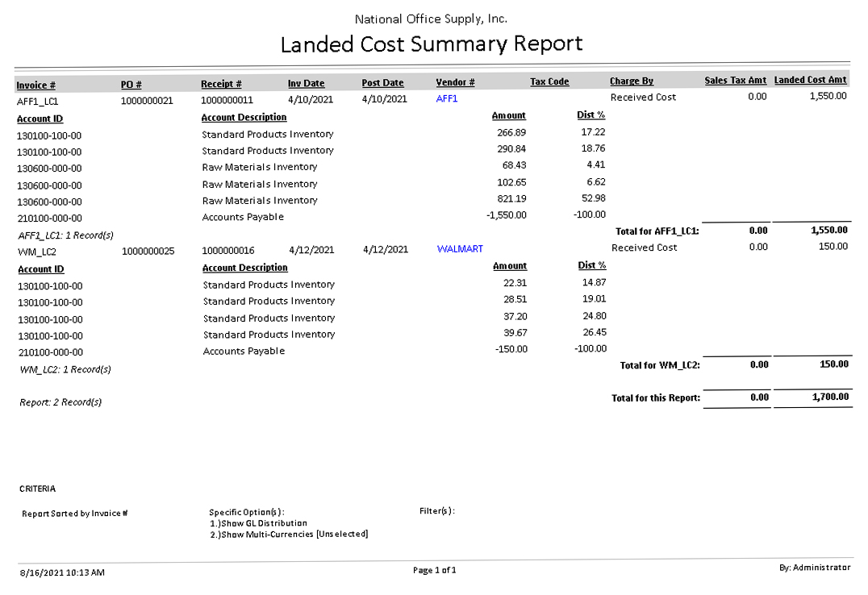The image size is (868, 595).
Task: Select invoice WM_LC2 in the report
Action: (37, 252)
